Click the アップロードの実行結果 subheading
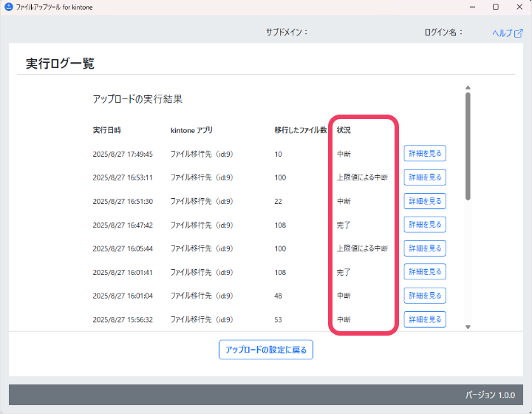Viewport: 532px width, 414px height. [x=137, y=99]
